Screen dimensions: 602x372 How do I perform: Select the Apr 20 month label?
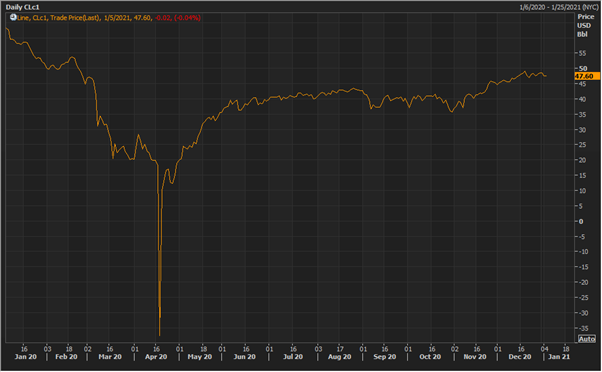(x=156, y=357)
